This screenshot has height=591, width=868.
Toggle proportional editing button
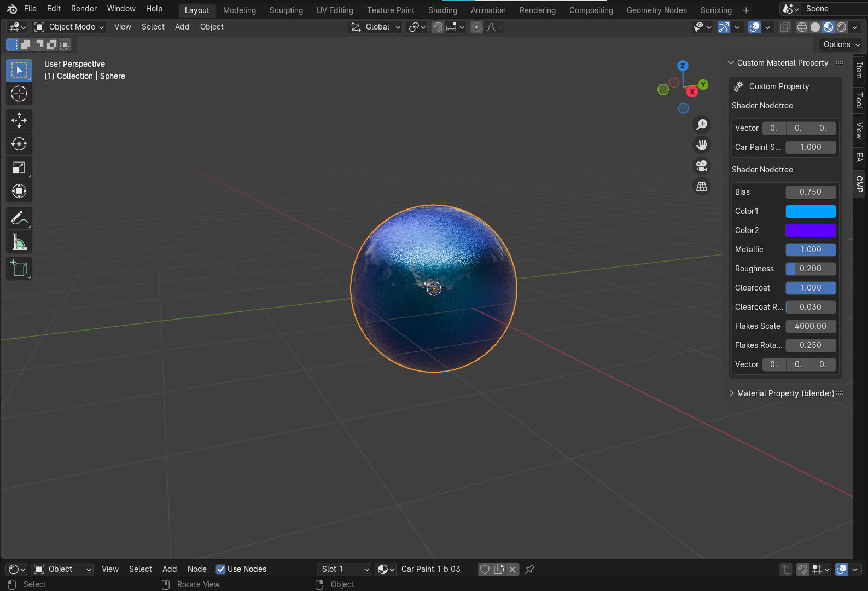click(x=477, y=27)
